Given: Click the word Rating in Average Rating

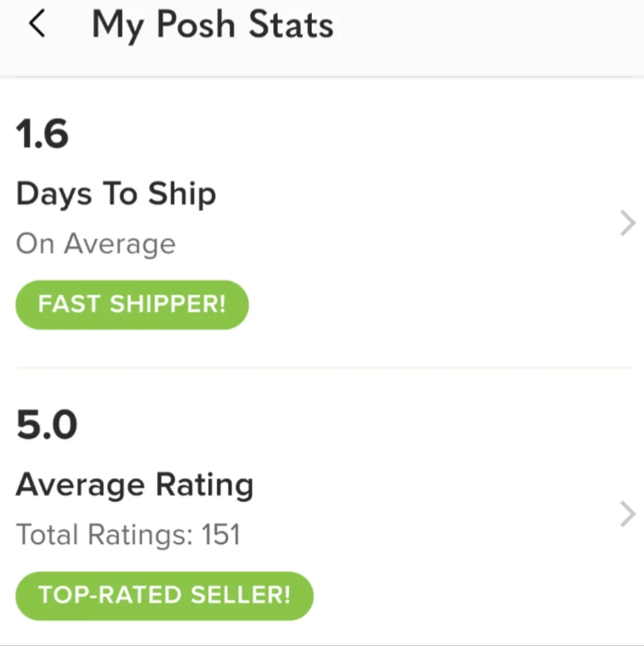Looking at the screenshot, I should click(x=205, y=485).
